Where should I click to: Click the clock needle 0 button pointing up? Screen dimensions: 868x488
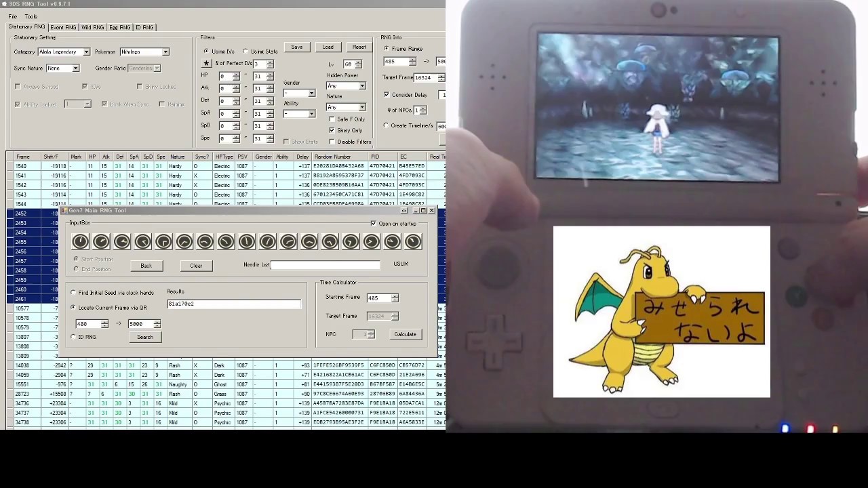[x=80, y=242]
